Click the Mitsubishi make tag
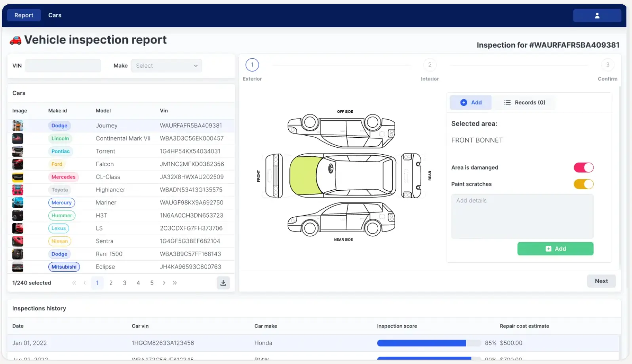 tap(64, 267)
